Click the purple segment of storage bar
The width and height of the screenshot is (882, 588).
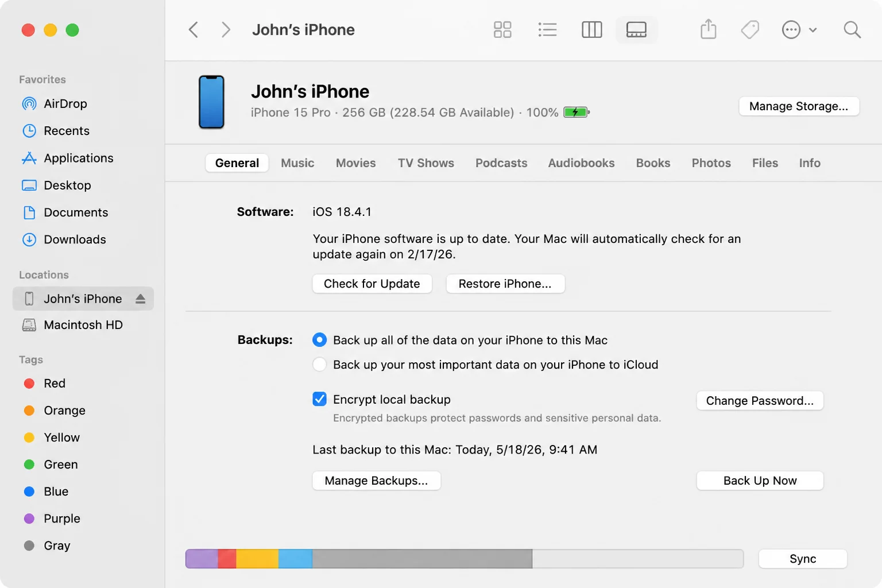pyautogui.click(x=202, y=559)
